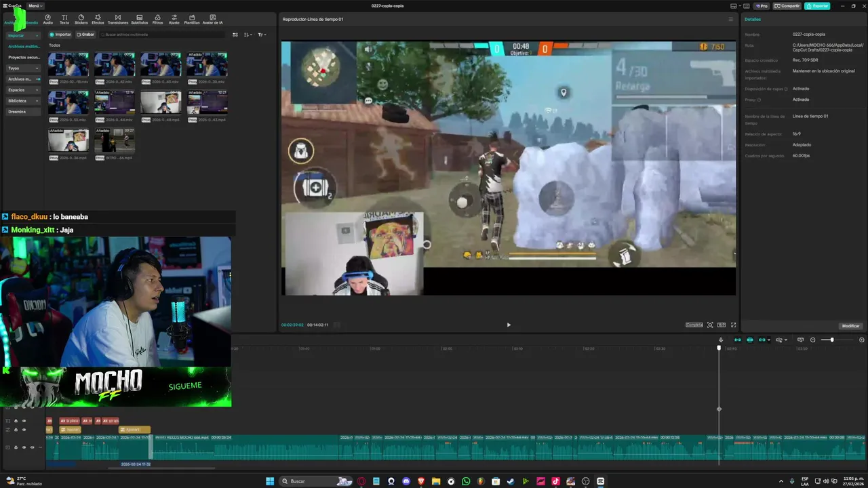Toggle linkage option in timeline toolbar
Image resolution: width=868 pixels, height=488 pixels.
pyautogui.click(x=762, y=340)
